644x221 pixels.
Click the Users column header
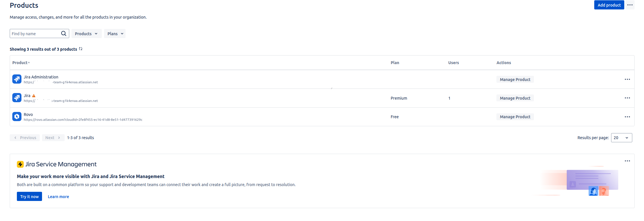pyautogui.click(x=454, y=63)
